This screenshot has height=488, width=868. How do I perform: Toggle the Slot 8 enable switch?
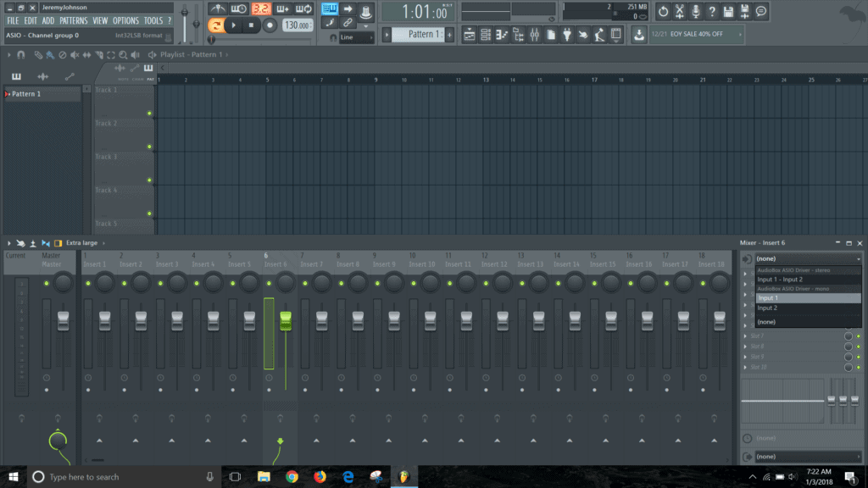[x=848, y=347]
